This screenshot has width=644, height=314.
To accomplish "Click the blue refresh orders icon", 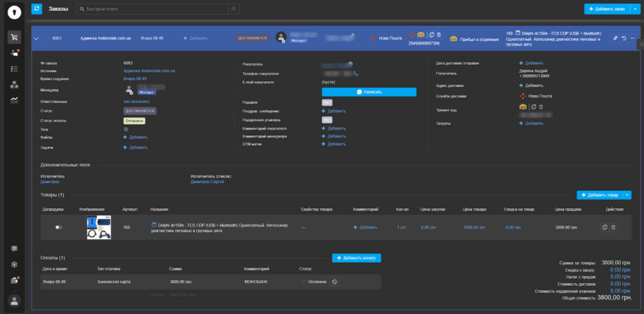I will [x=37, y=9].
